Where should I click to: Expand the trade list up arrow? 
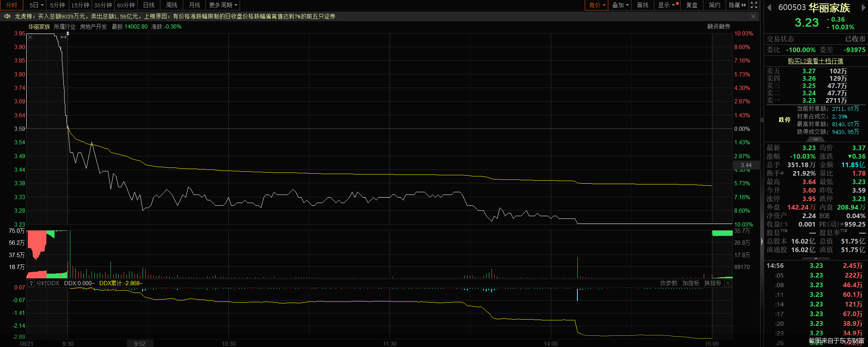tap(816, 258)
